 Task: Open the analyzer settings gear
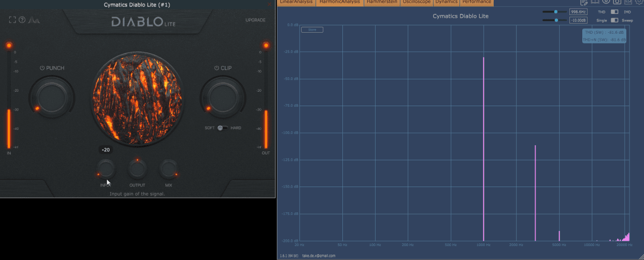tap(639, 3)
